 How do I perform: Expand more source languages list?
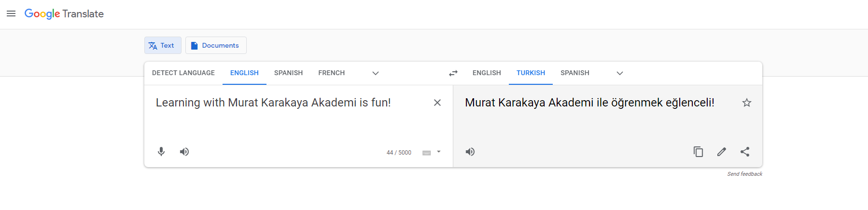(x=376, y=73)
